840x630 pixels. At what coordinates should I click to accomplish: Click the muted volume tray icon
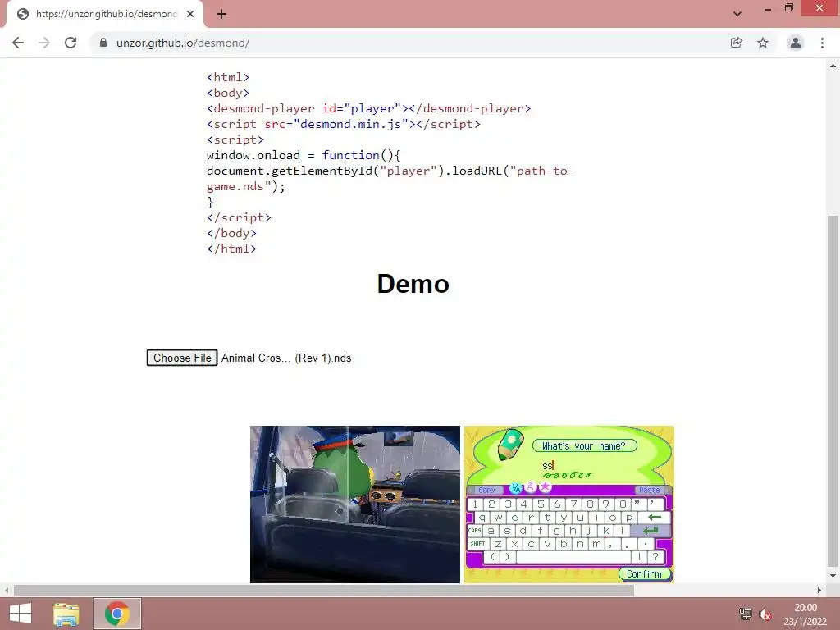(765, 614)
